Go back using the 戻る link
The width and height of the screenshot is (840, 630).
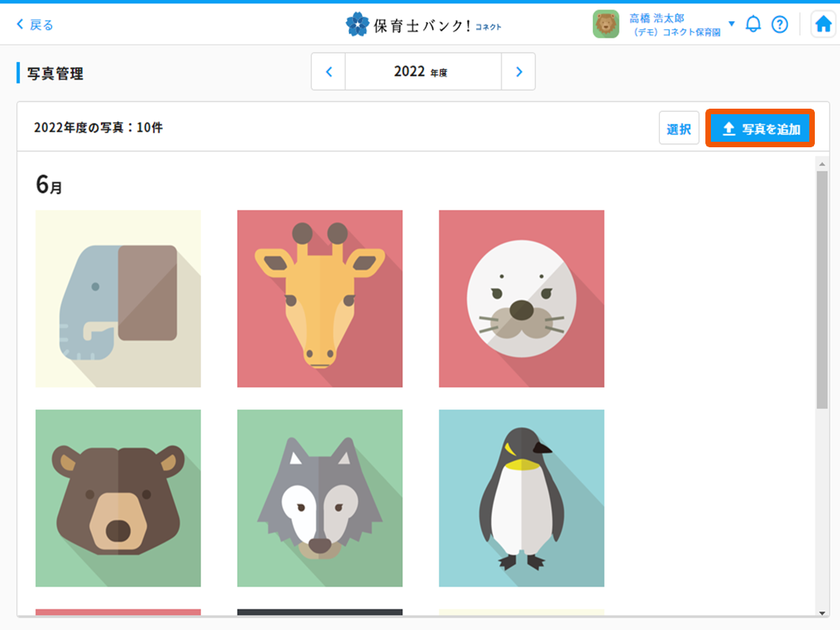[x=35, y=24]
